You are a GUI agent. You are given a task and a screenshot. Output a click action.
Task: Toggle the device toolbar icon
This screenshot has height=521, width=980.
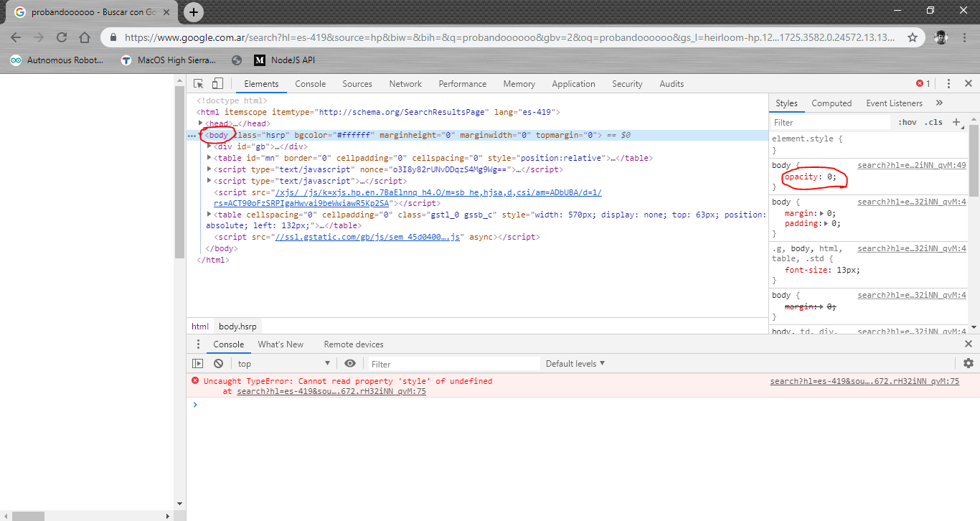point(217,84)
